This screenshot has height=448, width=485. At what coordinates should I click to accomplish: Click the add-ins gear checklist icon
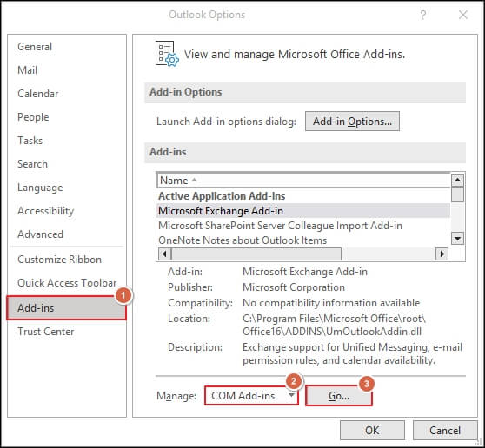167,54
